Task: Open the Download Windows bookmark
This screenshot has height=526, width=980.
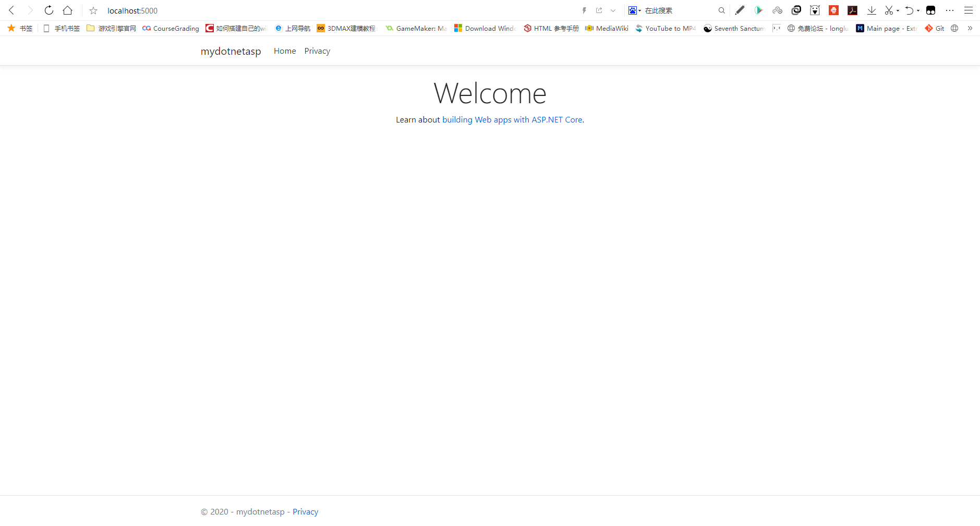Action: click(485, 28)
